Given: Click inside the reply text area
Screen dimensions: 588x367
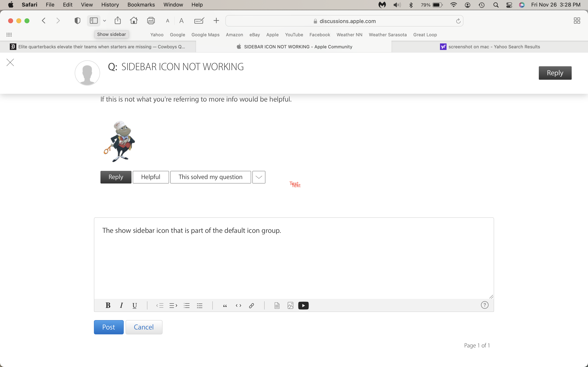Looking at the screenshot, I should (294, 262).
